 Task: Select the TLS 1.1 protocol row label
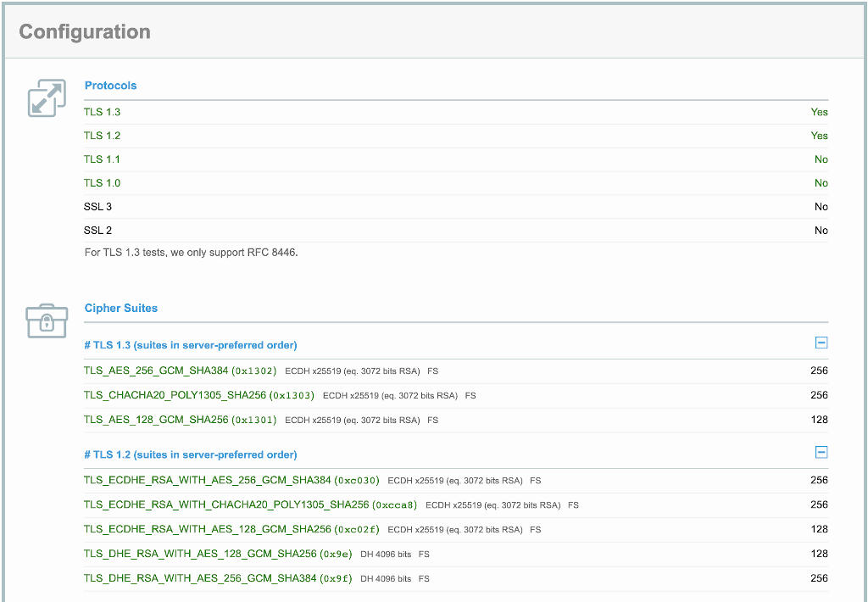point(102,159)
